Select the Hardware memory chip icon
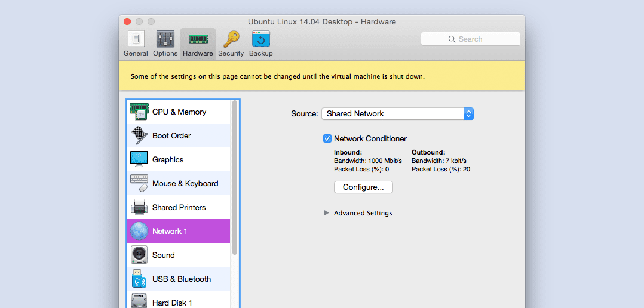 pos(198,39)
